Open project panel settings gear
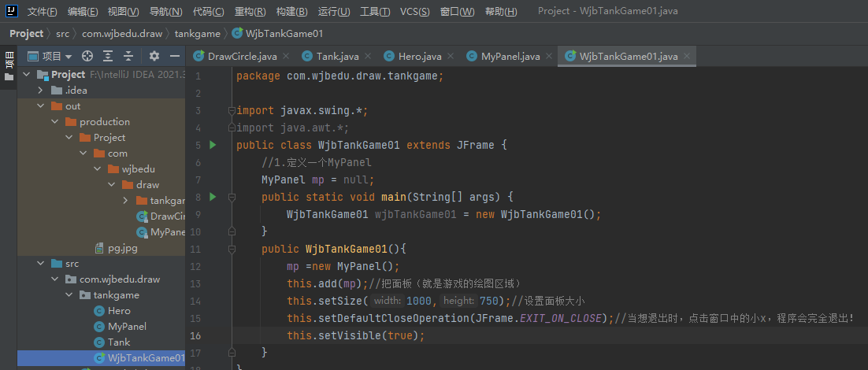The height and width of the screenshot is (370, 868). [x=154, y=57]
